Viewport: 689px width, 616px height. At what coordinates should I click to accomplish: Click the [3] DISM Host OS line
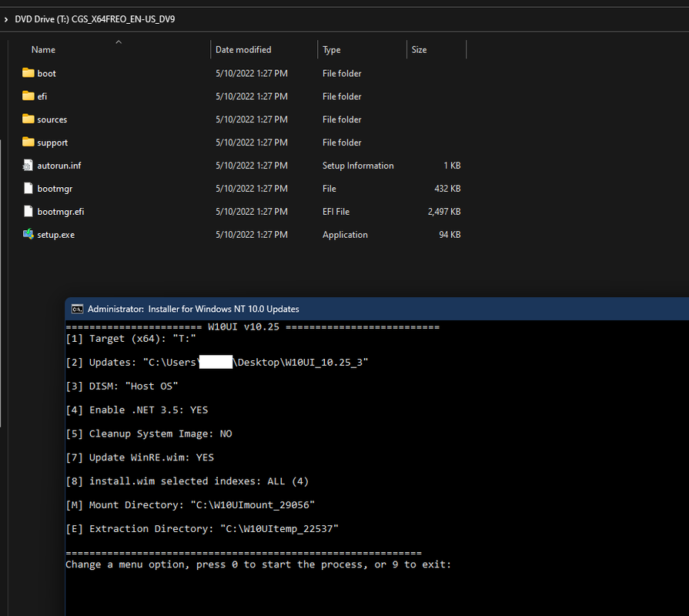pyautogui.click(x=122, y=387)
